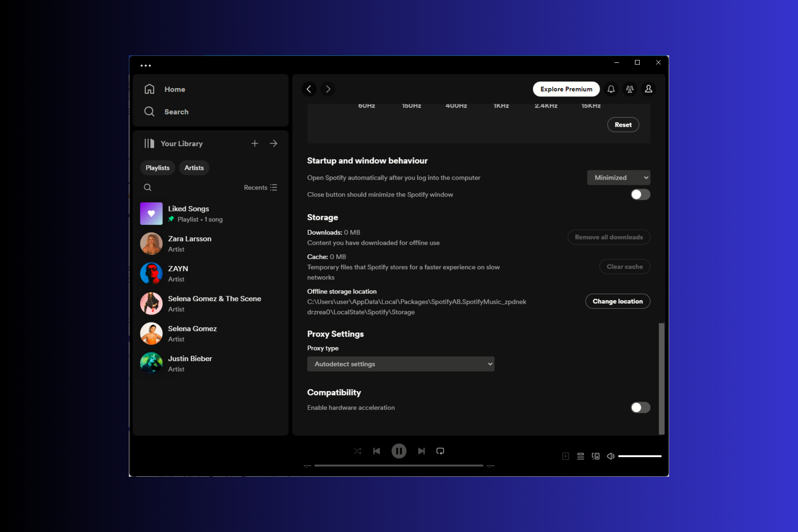Open the Friend Activity icon

point(630,89)
